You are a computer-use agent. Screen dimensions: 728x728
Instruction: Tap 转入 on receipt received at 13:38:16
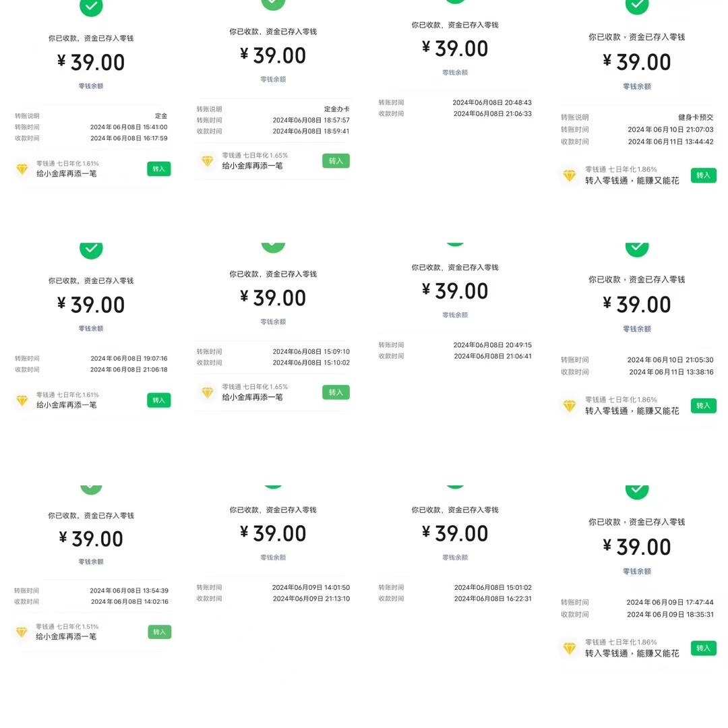click(x=703, y=406)
